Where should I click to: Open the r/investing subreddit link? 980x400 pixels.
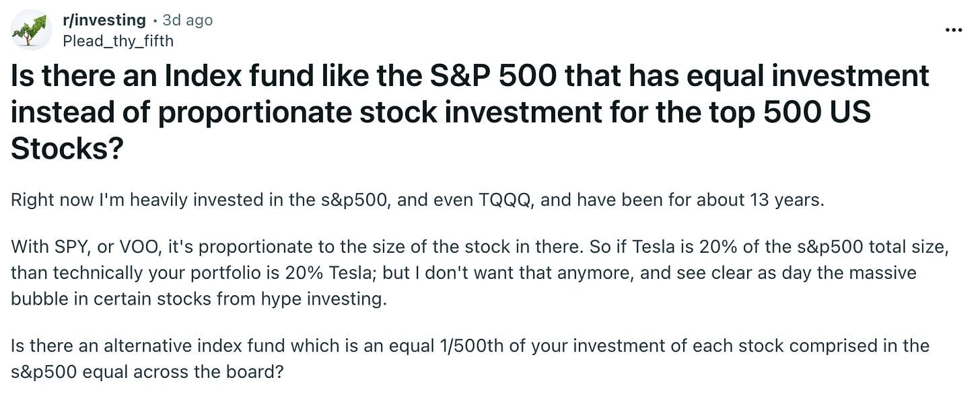(104, 20)
